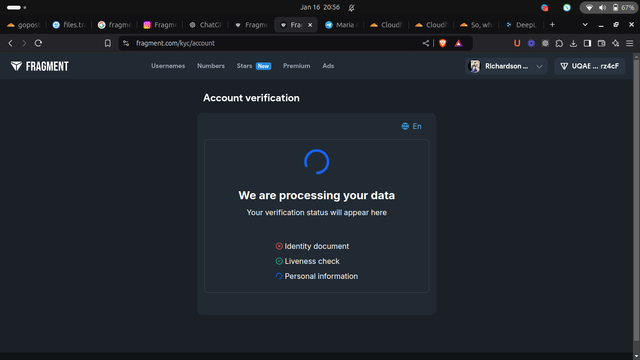Click the volume icon in the system tray
Viewport: 640px width, 360px height.
(x=602, y=8)
